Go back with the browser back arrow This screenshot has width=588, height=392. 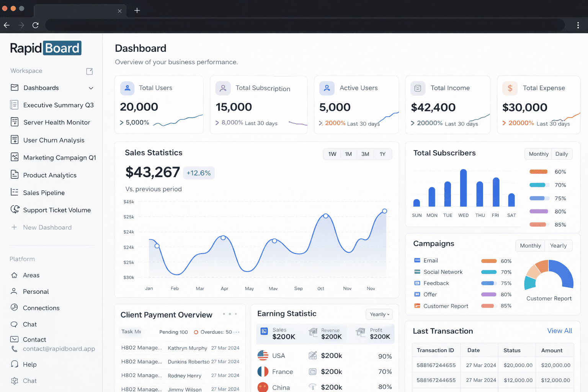point(7,25)
